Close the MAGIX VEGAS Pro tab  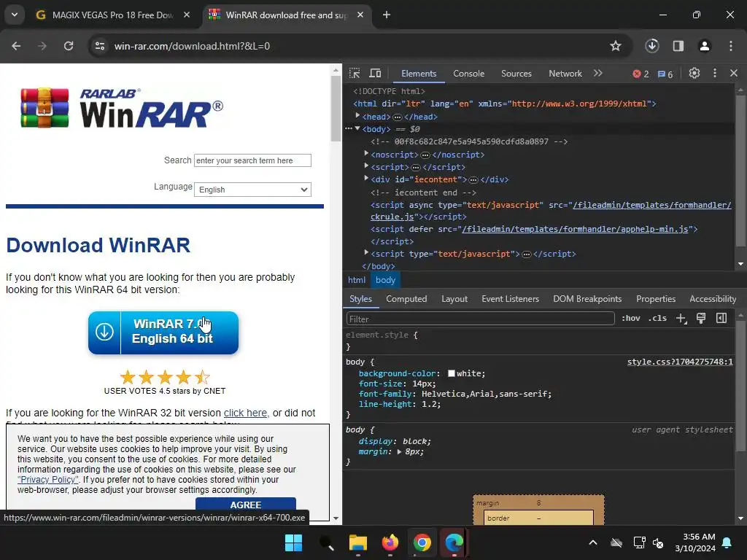(x=187, y=15)
